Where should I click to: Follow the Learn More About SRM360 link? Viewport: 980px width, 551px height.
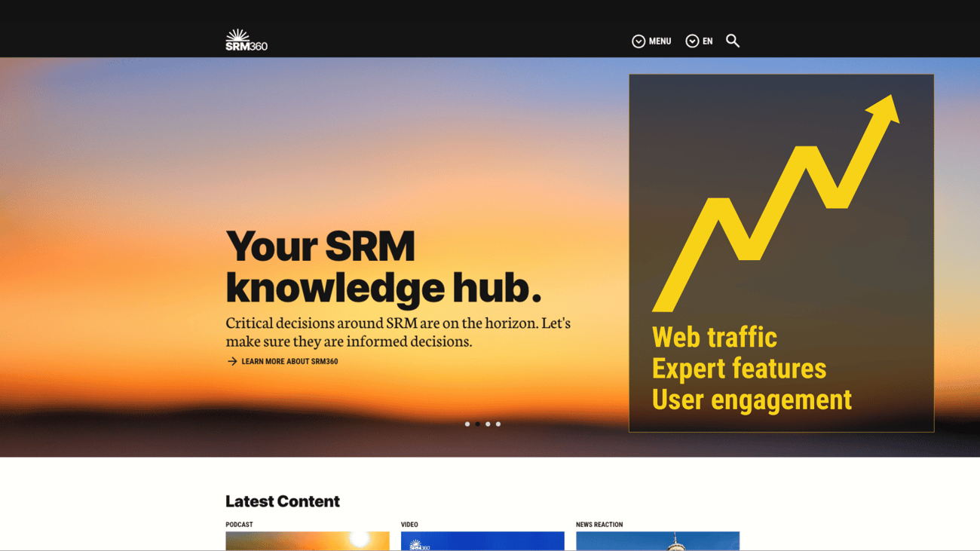pos(289,362)
